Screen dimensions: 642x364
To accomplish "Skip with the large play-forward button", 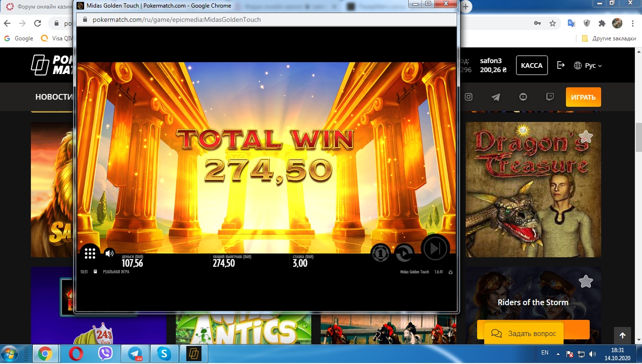I will tap(435, 248).
